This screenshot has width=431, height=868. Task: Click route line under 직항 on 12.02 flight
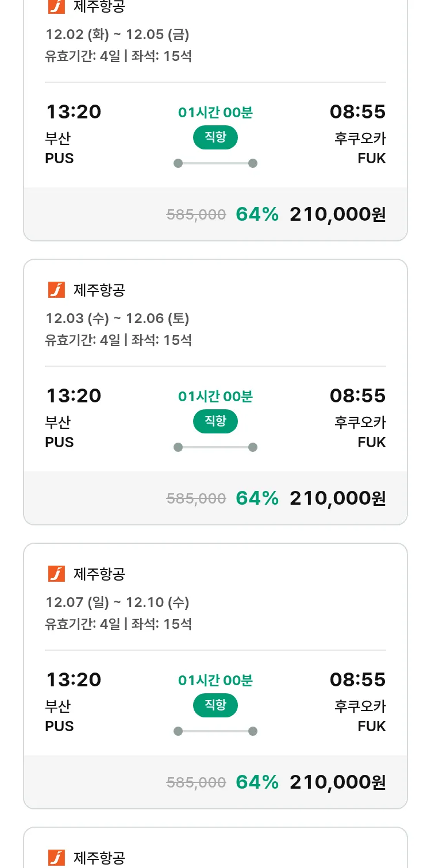215,163
